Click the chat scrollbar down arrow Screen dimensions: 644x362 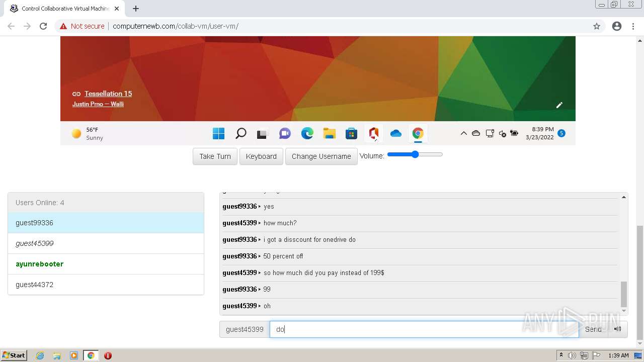(624, 311)
